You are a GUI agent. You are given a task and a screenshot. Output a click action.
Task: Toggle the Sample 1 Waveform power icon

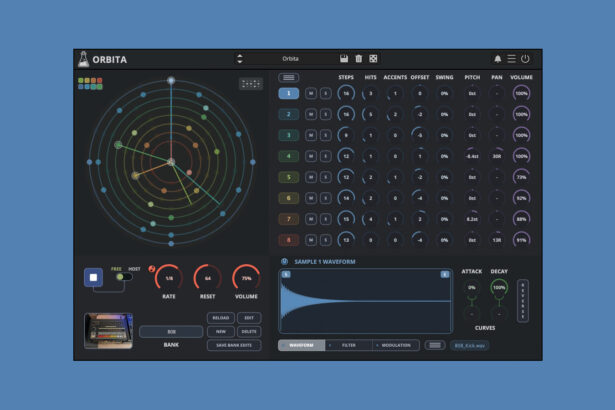284,262
